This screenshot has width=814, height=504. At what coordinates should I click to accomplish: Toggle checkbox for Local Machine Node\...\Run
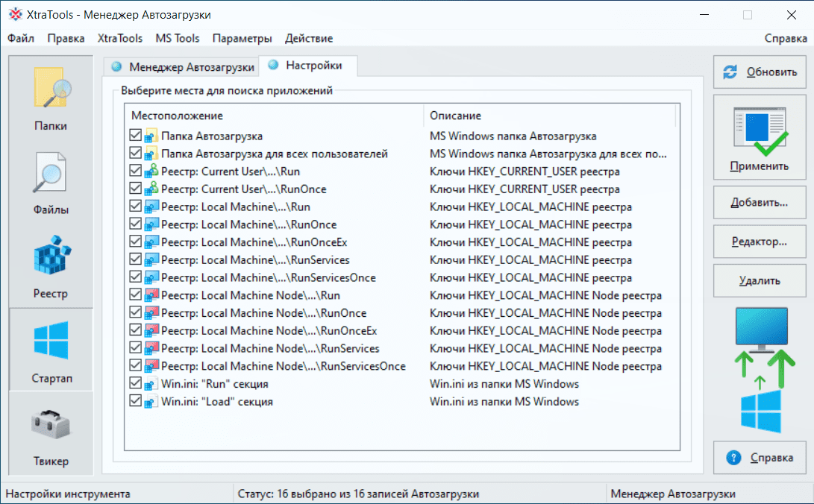coord(135,294)
